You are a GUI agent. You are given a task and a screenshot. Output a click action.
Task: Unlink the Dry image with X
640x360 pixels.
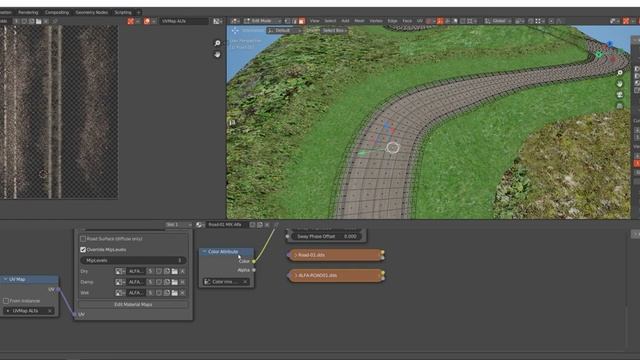tap(182, 271)
